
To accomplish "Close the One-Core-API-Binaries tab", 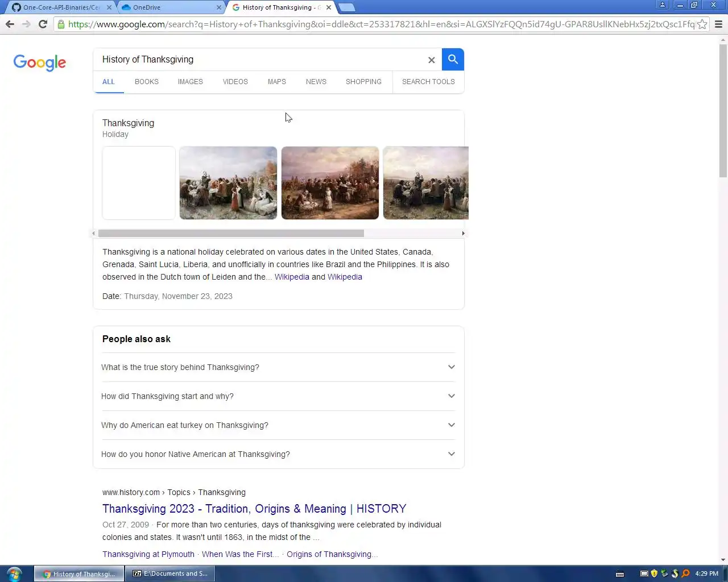I will pyautogui.click(x=109, y=7).
